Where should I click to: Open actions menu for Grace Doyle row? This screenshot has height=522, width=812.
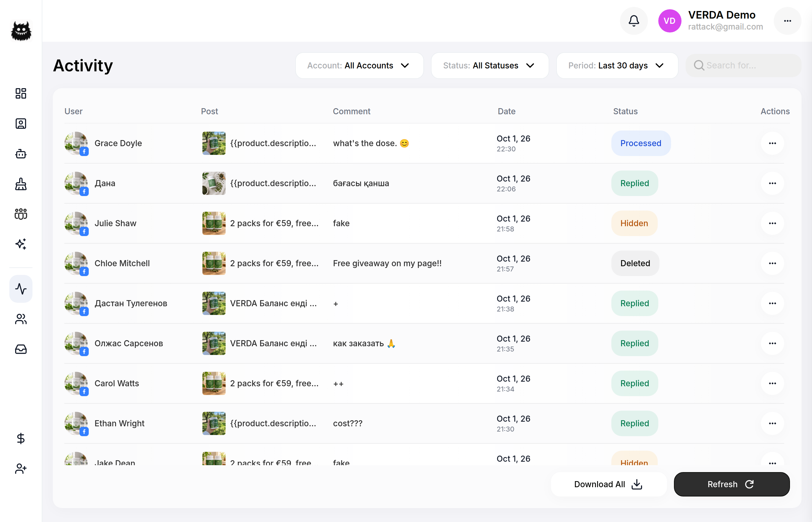[x=772, y=143]
